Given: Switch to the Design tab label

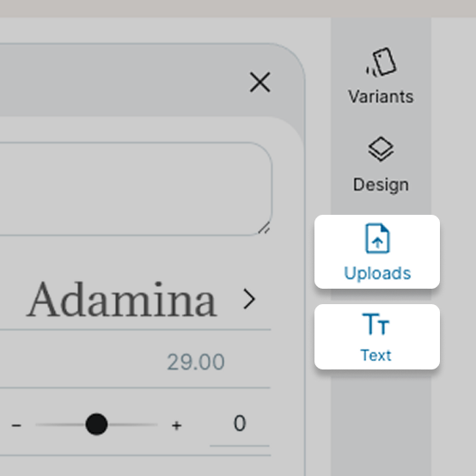Looking at the screenshot, I should [x=381, y=185].
